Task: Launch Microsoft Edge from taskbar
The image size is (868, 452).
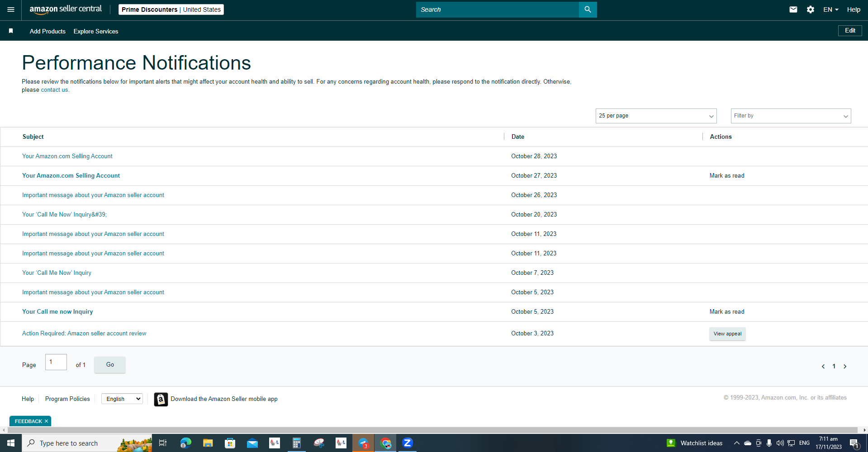Action: 185,443
